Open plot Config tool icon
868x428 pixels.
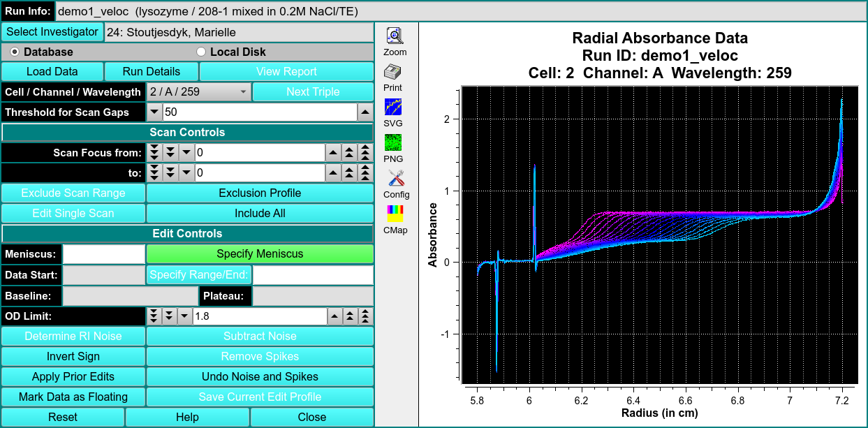click(396, 179)
